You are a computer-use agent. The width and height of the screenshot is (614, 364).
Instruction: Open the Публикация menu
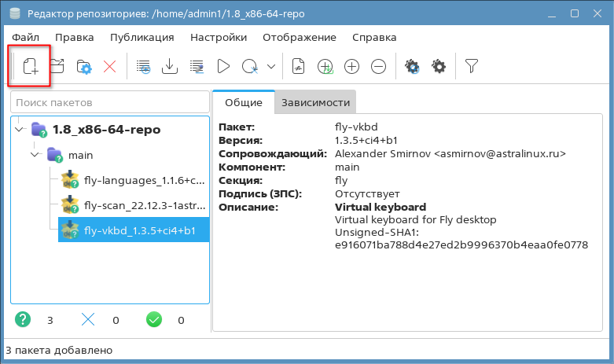click(x=142, y=37)
